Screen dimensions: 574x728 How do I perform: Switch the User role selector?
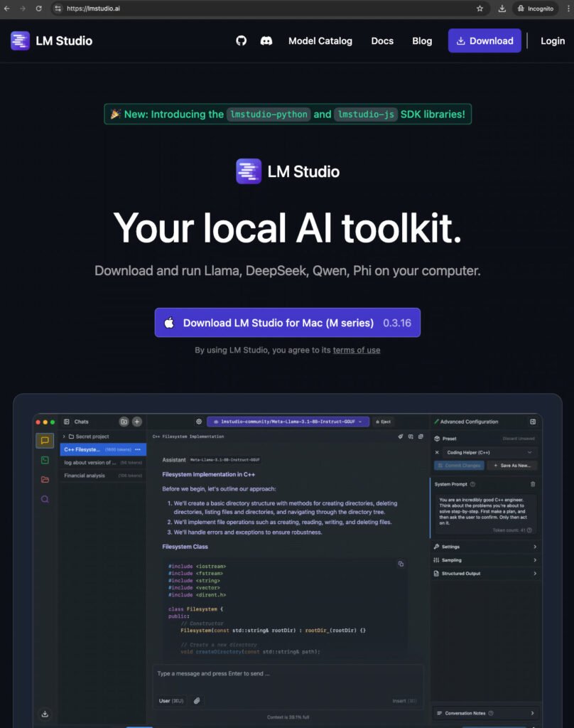[x=170, y=700]
